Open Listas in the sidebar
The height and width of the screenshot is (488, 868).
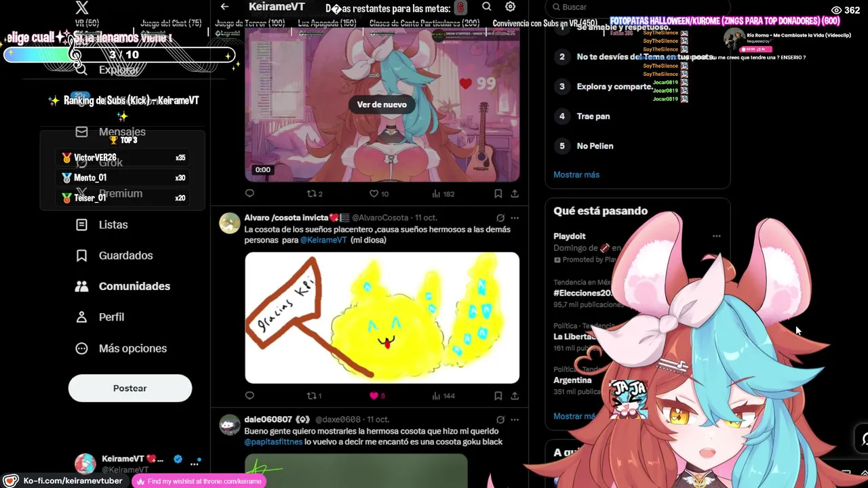pos(102,224)
